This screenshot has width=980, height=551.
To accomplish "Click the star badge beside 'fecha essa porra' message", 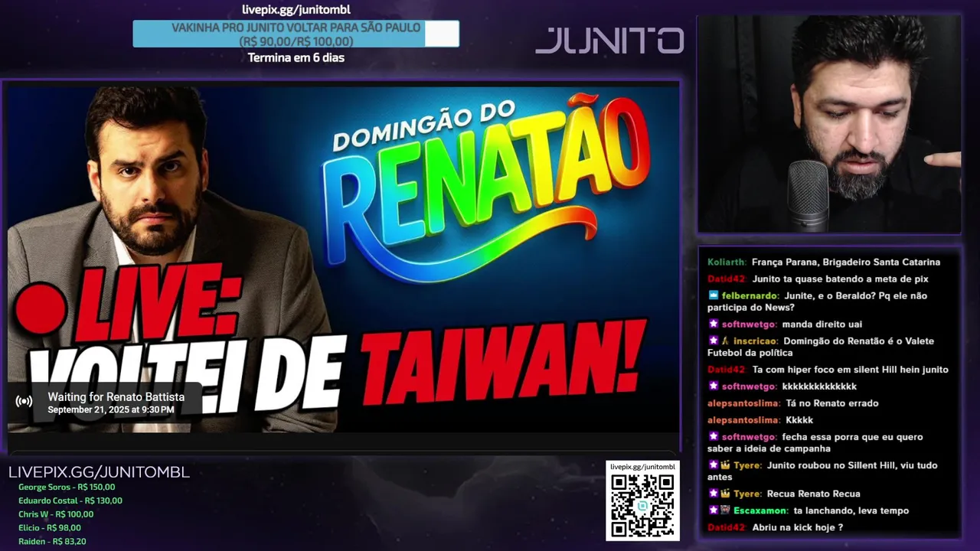I will pos(713,437).
